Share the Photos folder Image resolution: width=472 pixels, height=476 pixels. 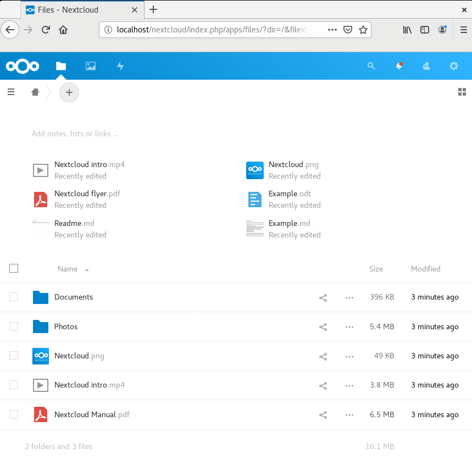coord(323,327)
